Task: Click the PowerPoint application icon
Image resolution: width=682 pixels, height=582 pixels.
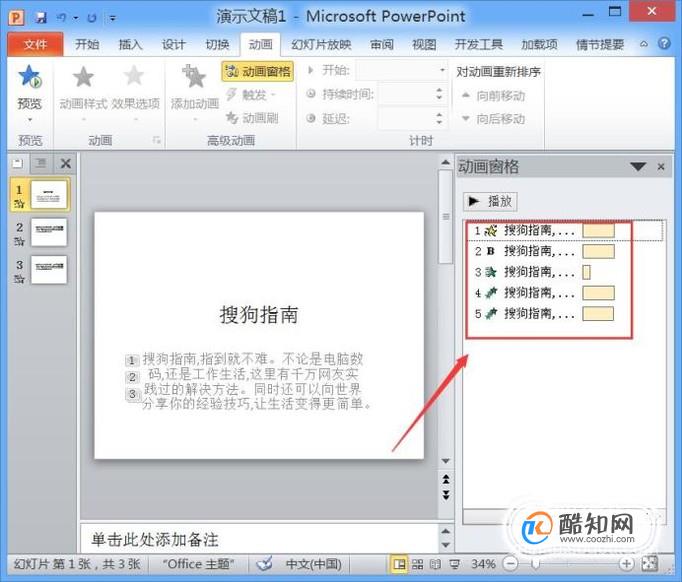Action: tap(16, 18)
